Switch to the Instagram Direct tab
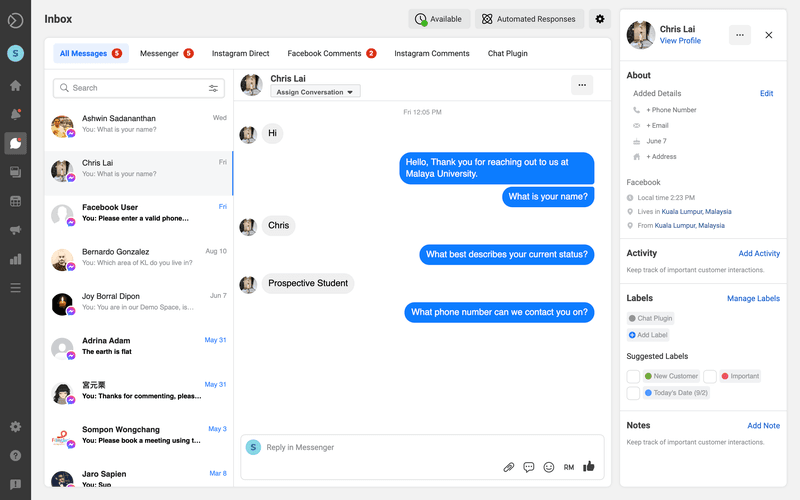Viewport: 800px width, 500px height. point(240,53)
